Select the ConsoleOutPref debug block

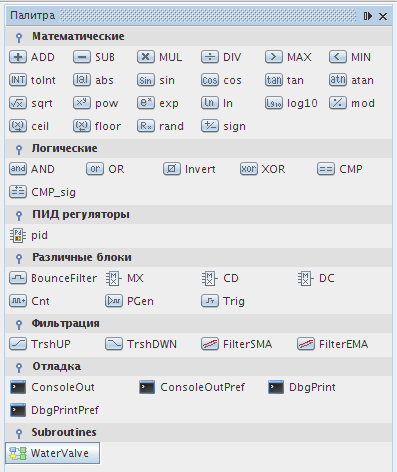click(x=192, y=387)
